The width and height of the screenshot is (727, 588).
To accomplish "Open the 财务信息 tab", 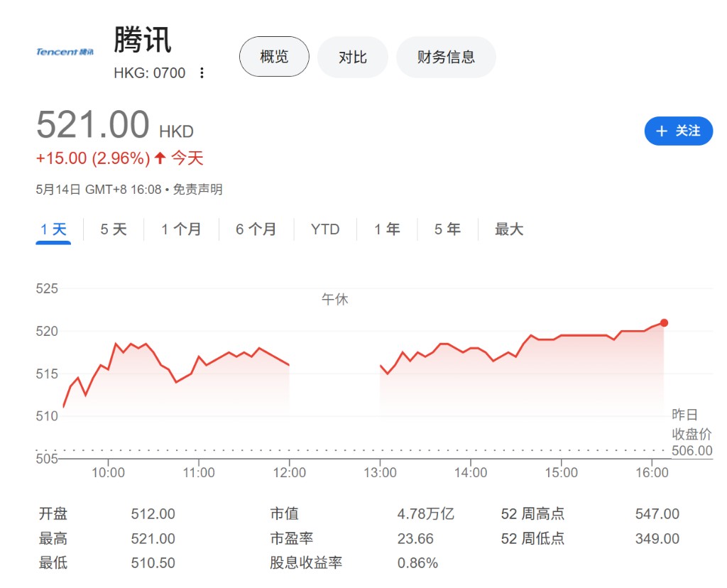I will click(446, 57).
